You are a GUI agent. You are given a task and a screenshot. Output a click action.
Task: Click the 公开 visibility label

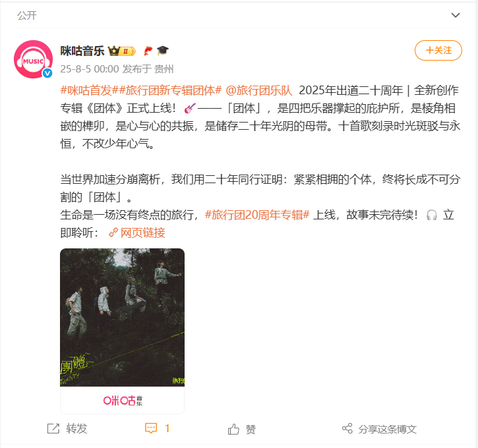(27, 15)
